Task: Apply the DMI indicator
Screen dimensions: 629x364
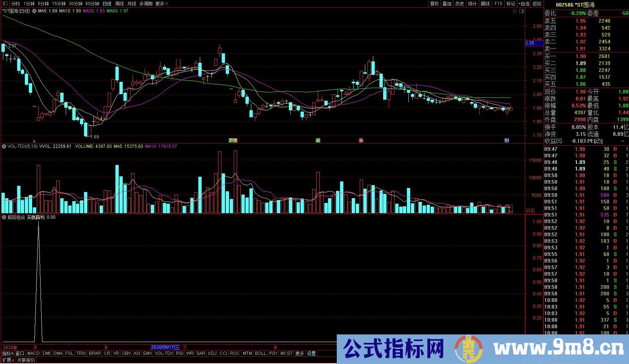Action: pyautogui.click(x=46, y=353)
